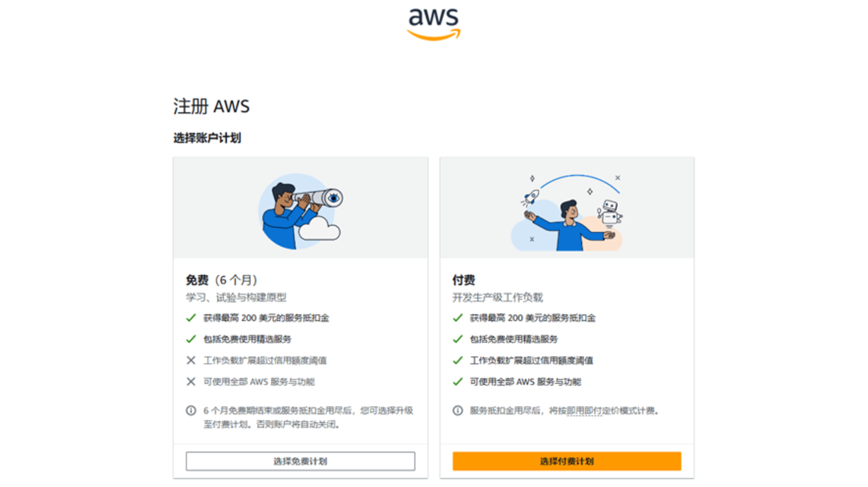Click green check beside paid 可使用全部 AWS 服务与功能

coord(457,381)
